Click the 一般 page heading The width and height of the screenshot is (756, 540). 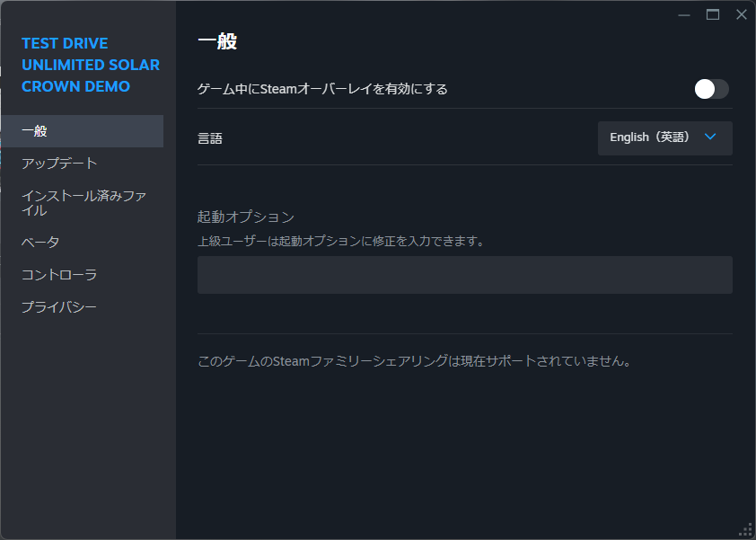pyautogui.click(x=217, y=41)
